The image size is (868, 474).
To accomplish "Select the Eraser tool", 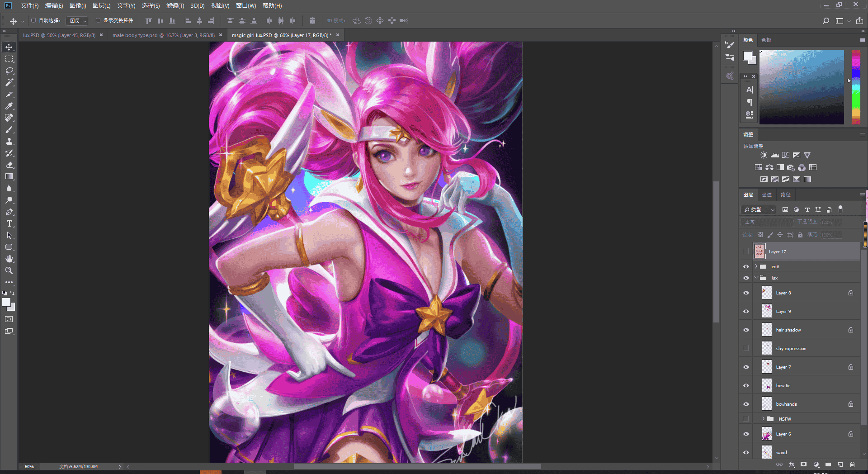I will pyautogui.click(x=9, y=165).
